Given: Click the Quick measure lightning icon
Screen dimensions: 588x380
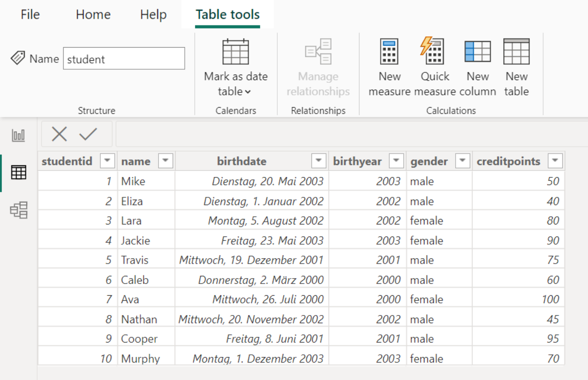Looking at the screenshot, I should (434, 51).
